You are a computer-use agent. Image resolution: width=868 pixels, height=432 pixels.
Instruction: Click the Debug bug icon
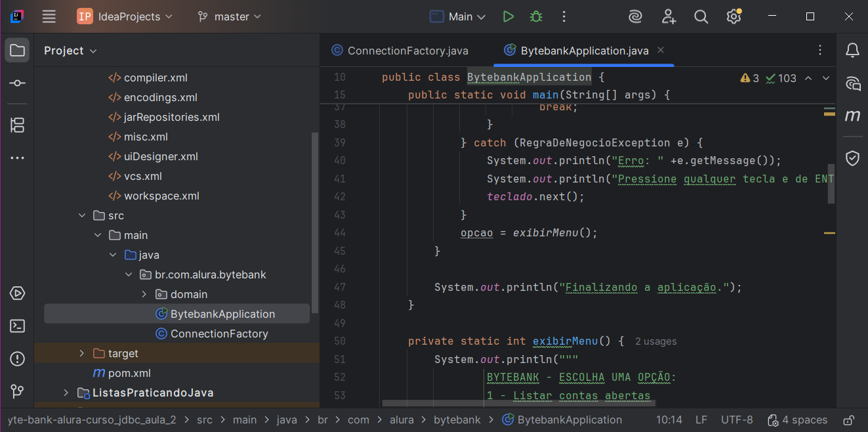click(x=536, y=16)
